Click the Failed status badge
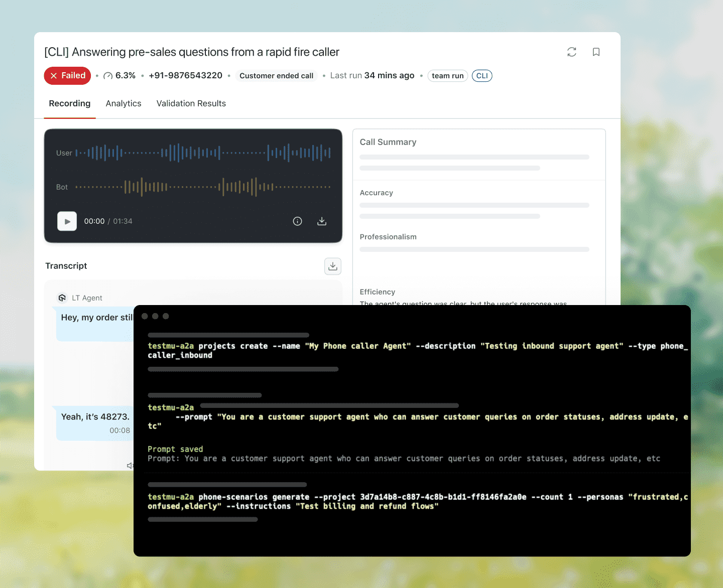The height and width of the screenshot is (588, 723). point(68,76)
